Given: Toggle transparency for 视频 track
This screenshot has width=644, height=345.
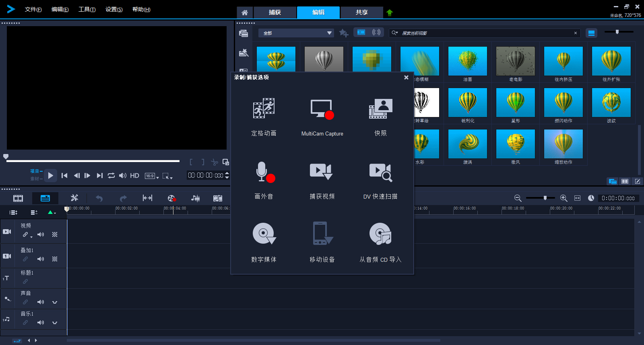Looking at the screenshot, I should [x=55, y=234].
